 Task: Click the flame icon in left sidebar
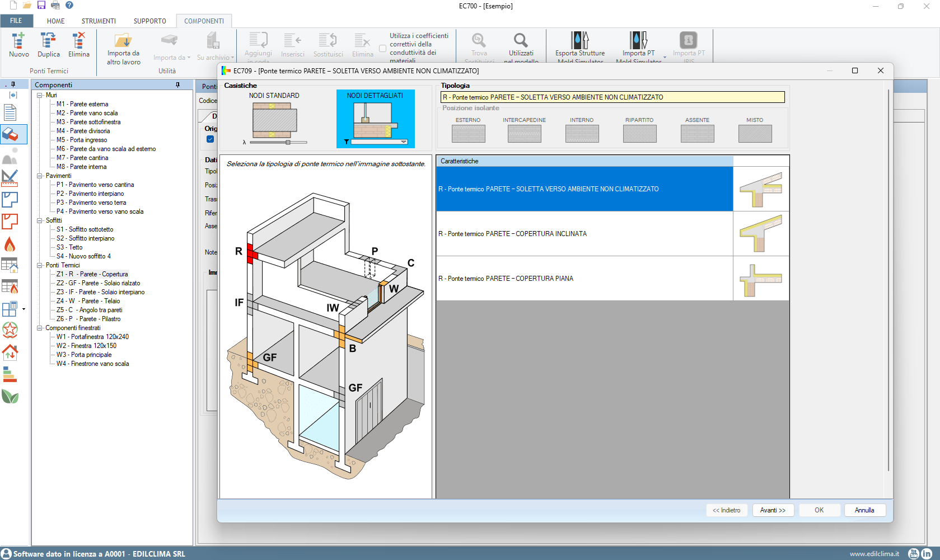coord(10,244)
